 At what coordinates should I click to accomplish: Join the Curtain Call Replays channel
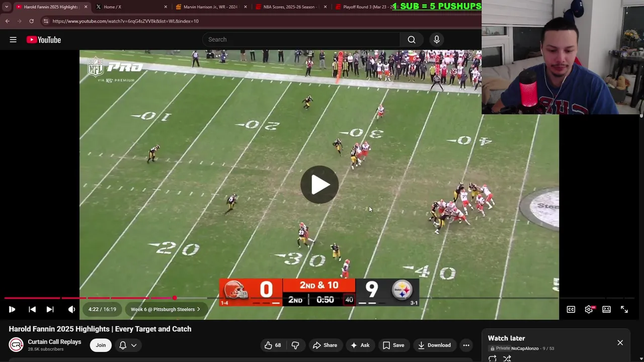[x=101, y=345]
